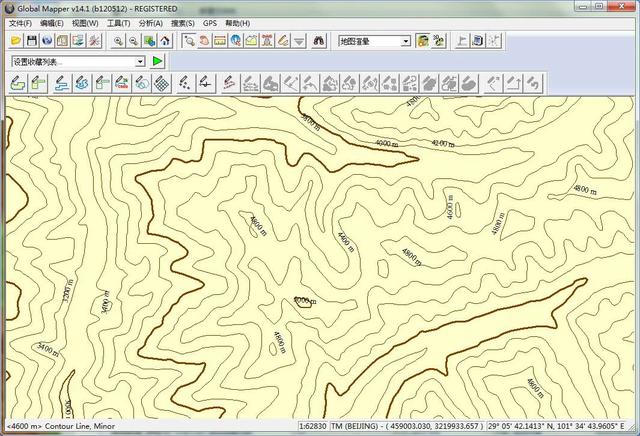The height and width of the screenshot is (436, 640).
Task: Select the red squiggle edit line tool
Action: click(x=230, y=83)
